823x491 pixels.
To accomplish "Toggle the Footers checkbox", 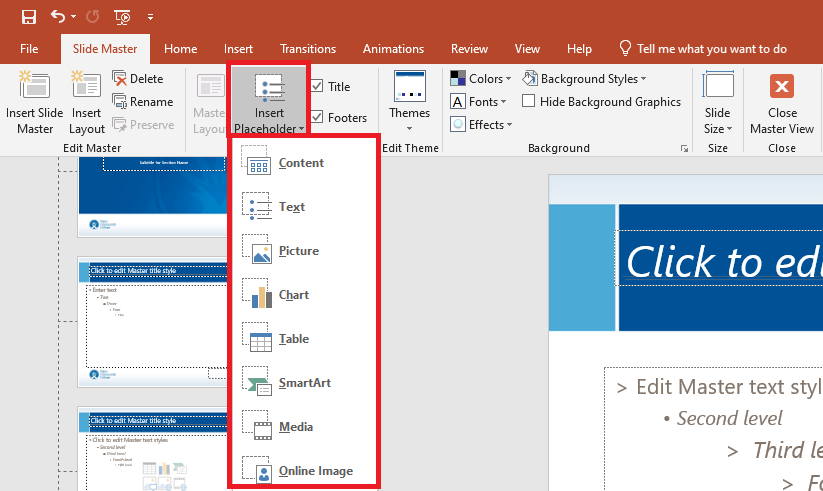I will pos(317,117).
